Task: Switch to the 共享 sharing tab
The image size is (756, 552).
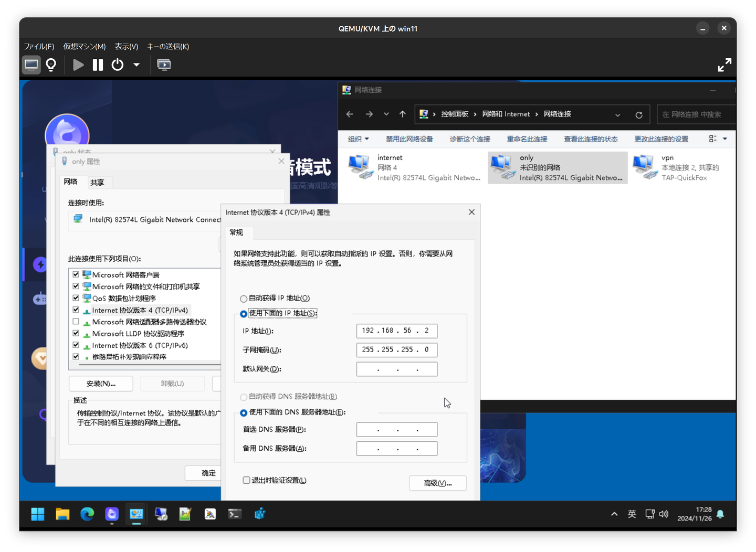Action: coord(97,183)
